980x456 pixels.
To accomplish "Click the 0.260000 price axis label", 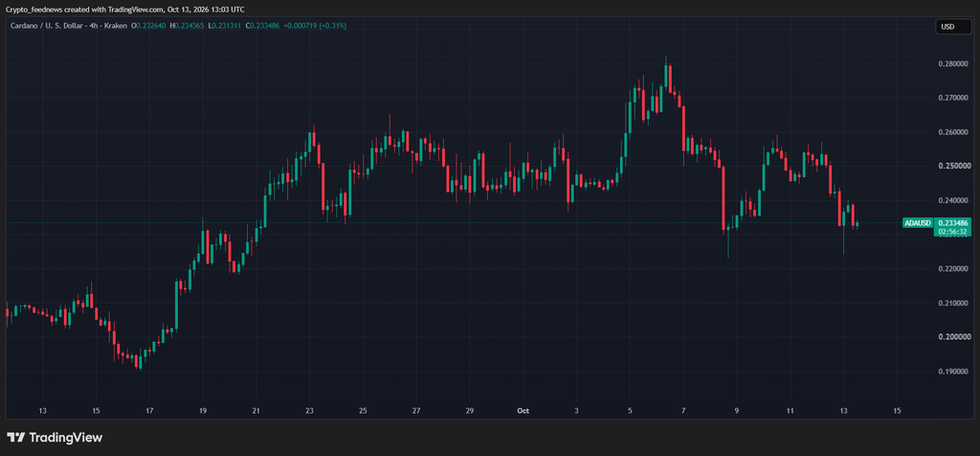I will coord(952,132).
